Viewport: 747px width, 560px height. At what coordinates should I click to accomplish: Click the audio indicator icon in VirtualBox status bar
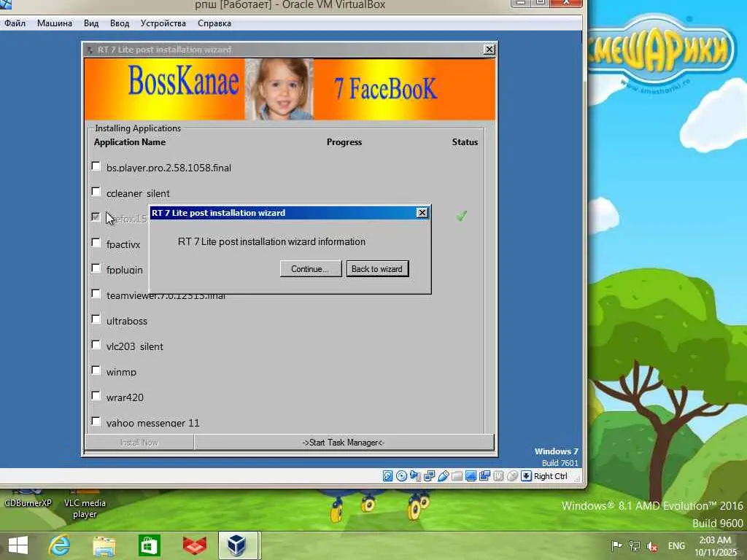[x=415, y=475]
